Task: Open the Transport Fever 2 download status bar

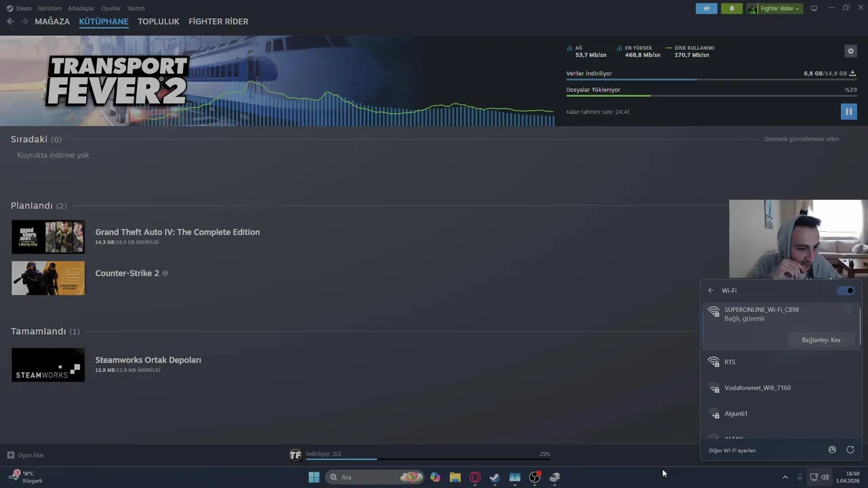Action: 420,455
